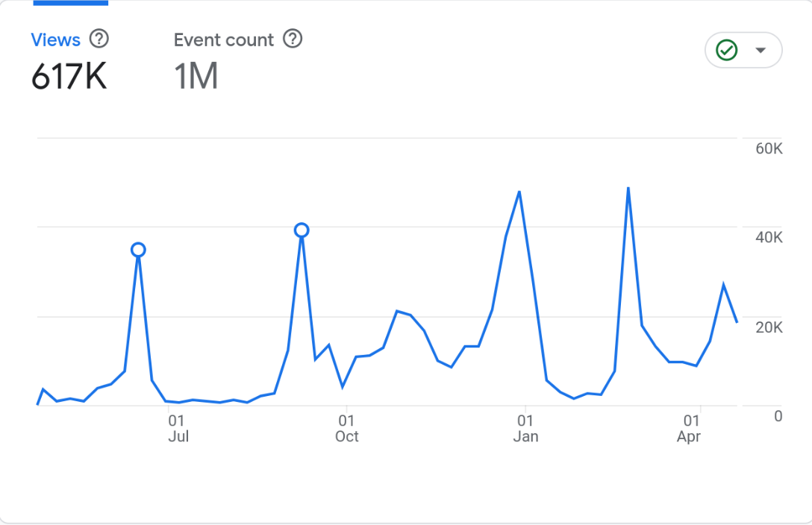
Task: Click the chart line peak just before 01 Jan
Action: point(519,192)
